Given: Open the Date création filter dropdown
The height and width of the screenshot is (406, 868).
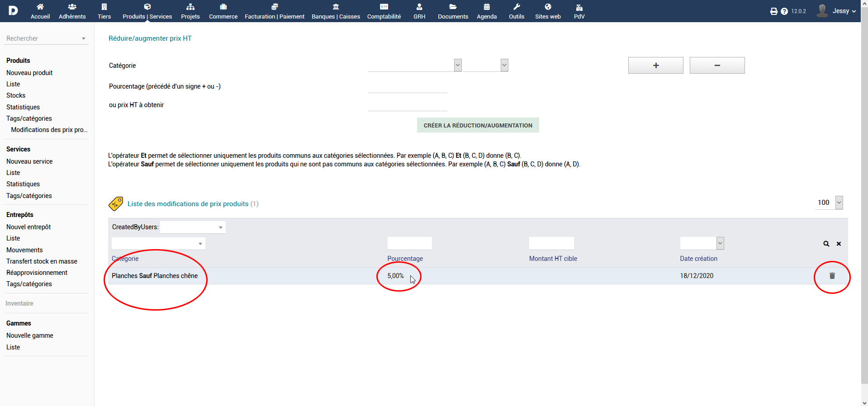Looking at the screenshot, I should (x=720, y=243).
